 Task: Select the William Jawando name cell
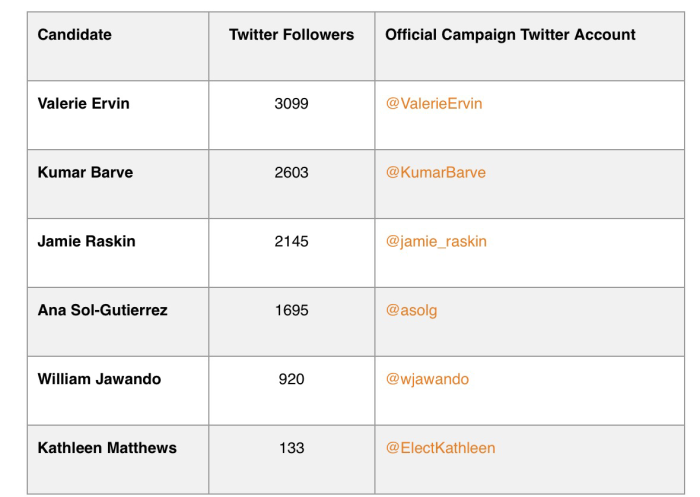tap(99, 379)
